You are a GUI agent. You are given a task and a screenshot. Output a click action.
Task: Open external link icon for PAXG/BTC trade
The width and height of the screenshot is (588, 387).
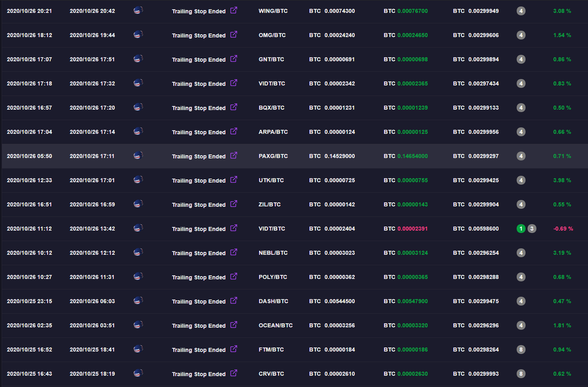pos(234,155)
